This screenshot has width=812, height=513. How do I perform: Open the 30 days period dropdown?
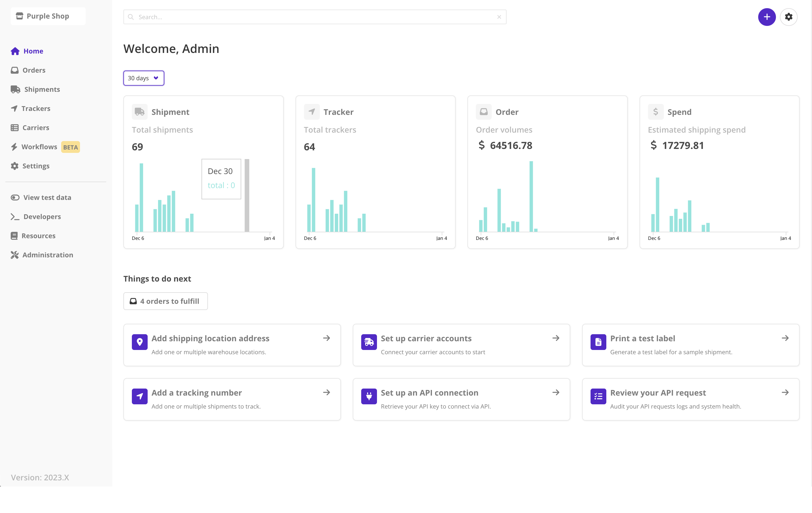click(x=144, y=78)
